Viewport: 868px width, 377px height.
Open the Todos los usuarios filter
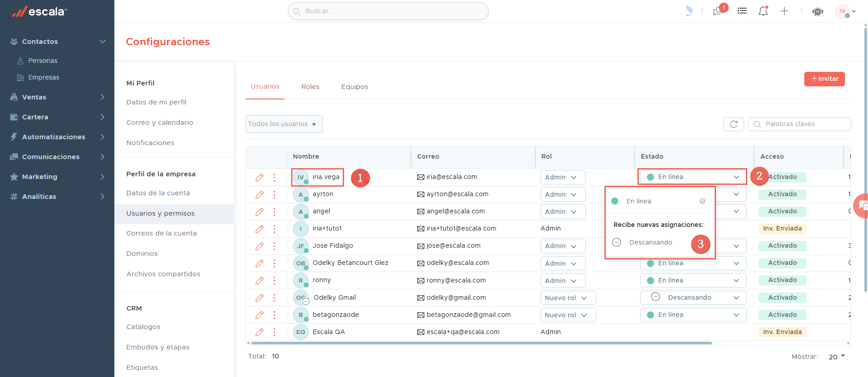[284, 124]
